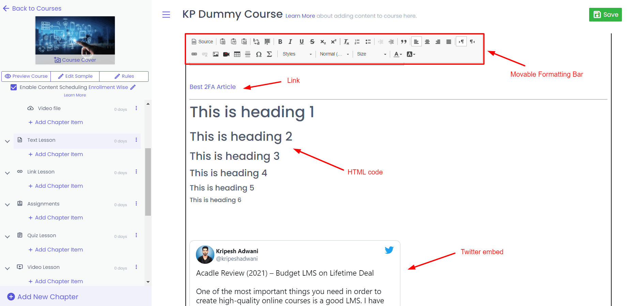Viewport: 644px width, 306px height.
Task: Click the Course Cover thumbnail
Action: pos(75,40)
